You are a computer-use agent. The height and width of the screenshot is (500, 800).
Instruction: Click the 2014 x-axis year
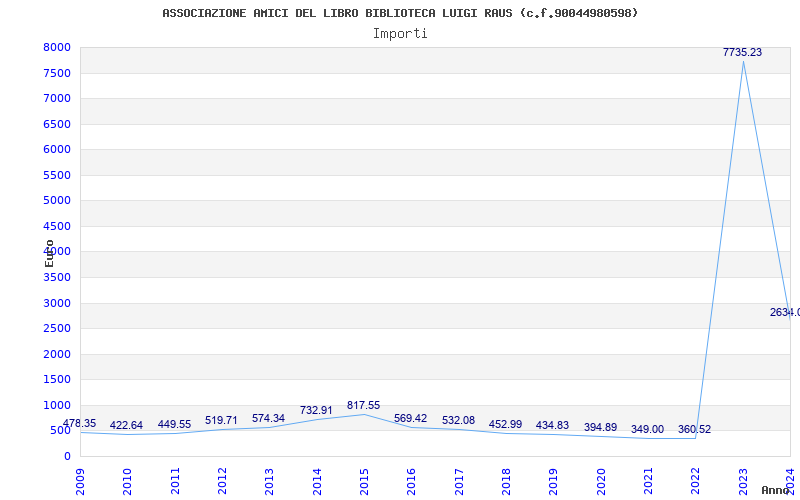(x=317, y=482)
